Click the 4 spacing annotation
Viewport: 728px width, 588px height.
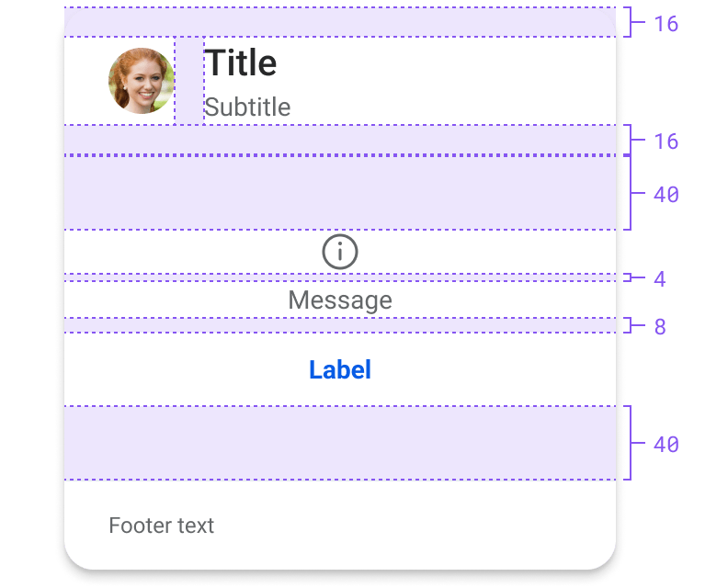(660, 279)
